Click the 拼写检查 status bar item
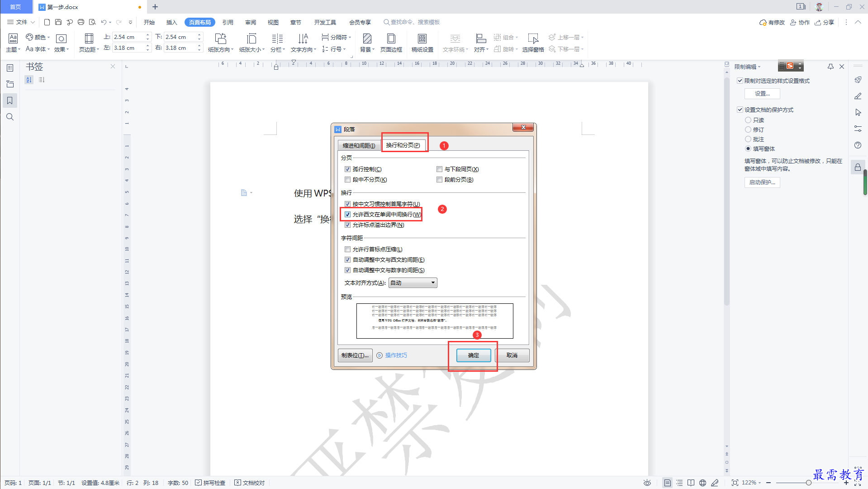The width and height of the screenshot is (868, 489). pyautogui.click(x=210, y=483)
